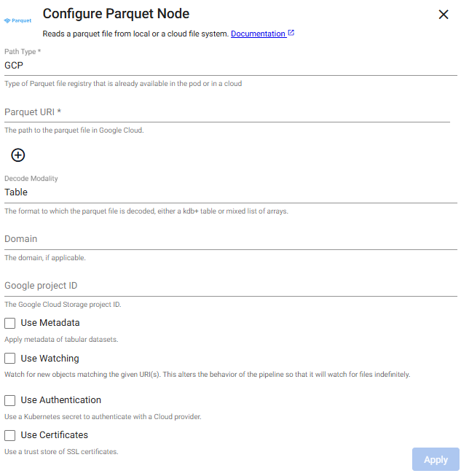Open the Path Type dropdown showing GCP
The width and height of the screenshot is (461, 476).
(231, 66)
